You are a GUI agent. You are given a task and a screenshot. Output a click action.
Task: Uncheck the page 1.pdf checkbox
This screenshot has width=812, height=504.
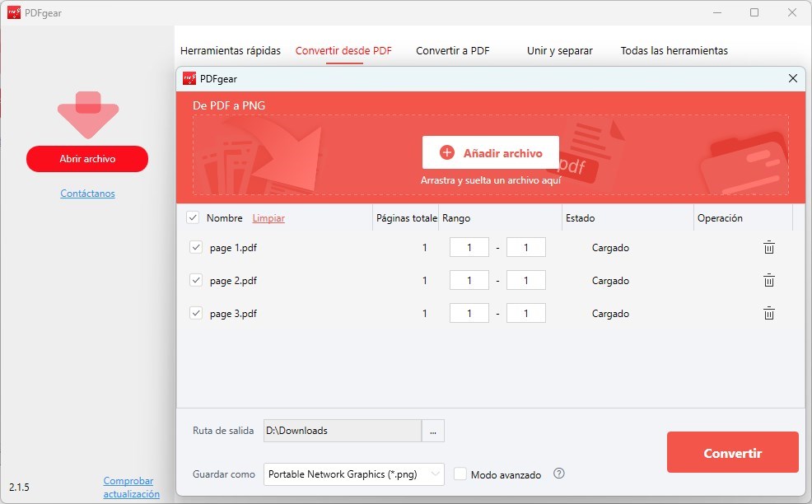(x=196, y=247)
